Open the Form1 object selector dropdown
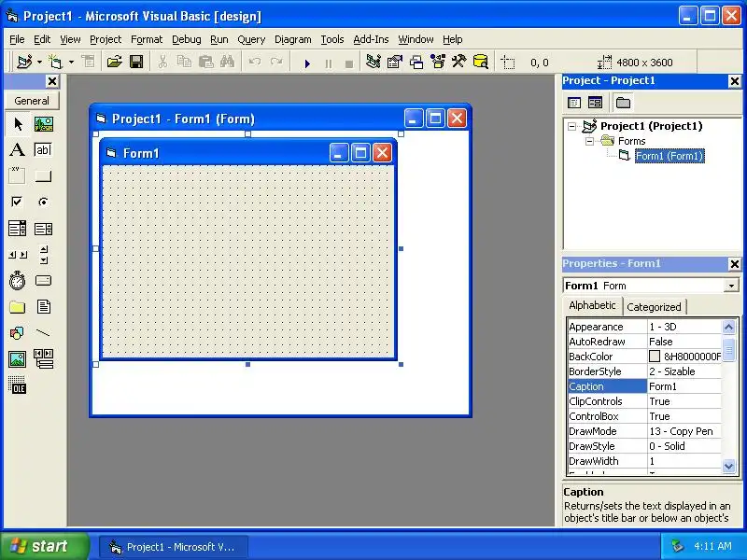 tap(731, 286)
